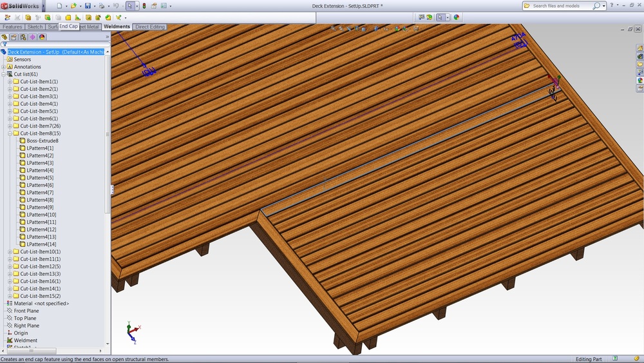Open the DisplayManager tab icon
The image size is (644, 363).
pyautogui.click(x=42, y=37)
